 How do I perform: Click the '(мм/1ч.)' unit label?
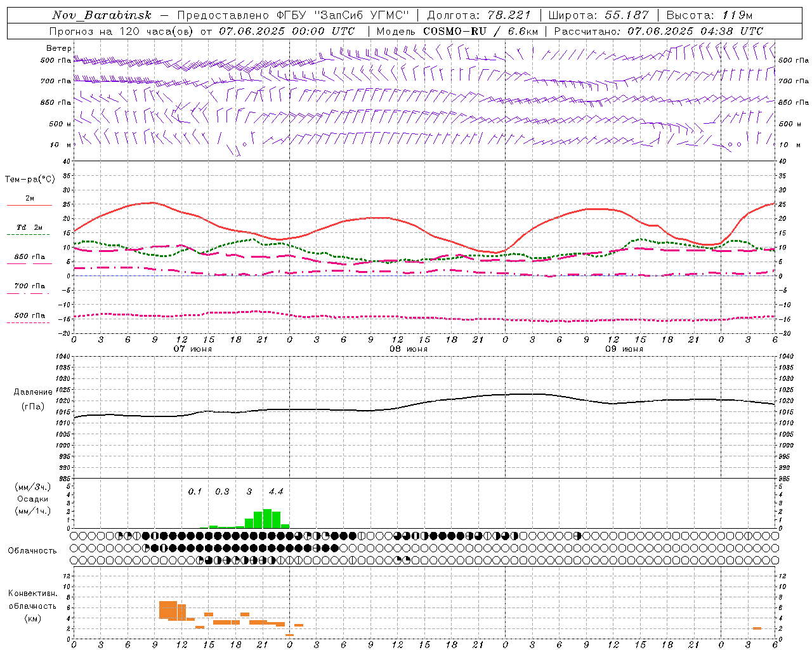pyautogui.click(x=32, y=511)
